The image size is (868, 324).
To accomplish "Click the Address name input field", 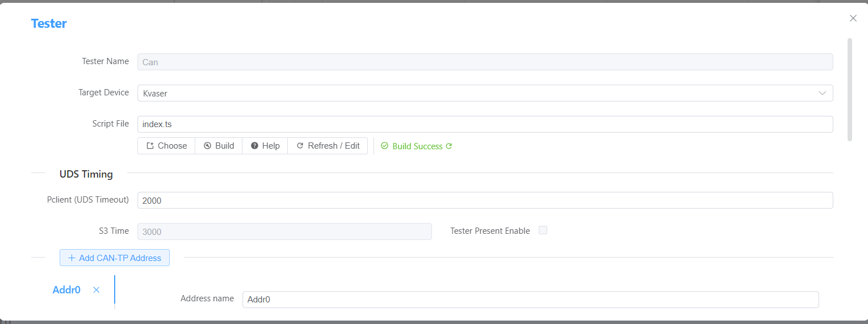I will [530, 300].
